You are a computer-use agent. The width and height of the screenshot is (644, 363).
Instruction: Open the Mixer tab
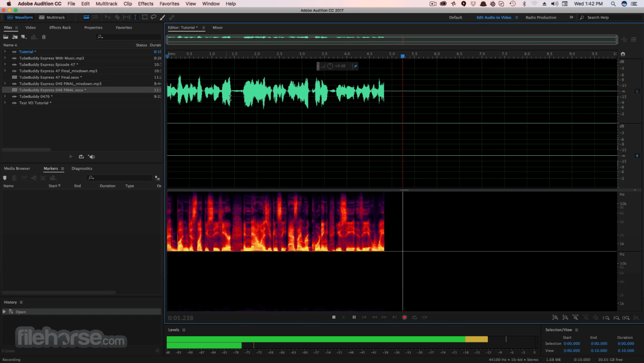click(x=218, y=28)
